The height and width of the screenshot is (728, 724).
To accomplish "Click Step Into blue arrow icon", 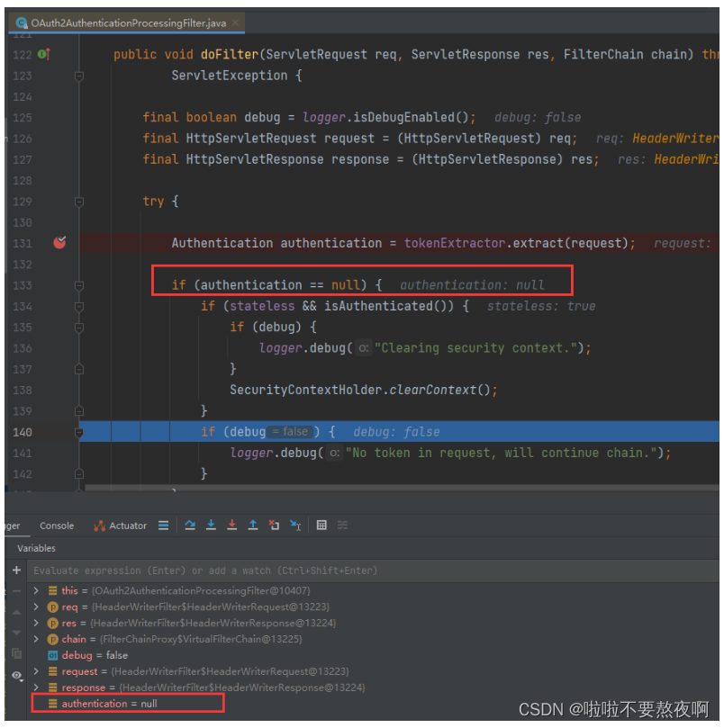I will 211,526.
